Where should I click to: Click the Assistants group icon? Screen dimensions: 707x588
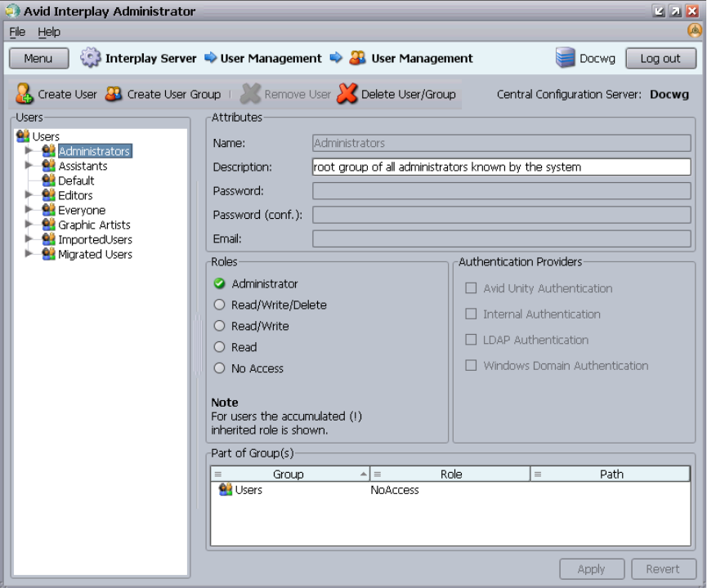point(49,165)
